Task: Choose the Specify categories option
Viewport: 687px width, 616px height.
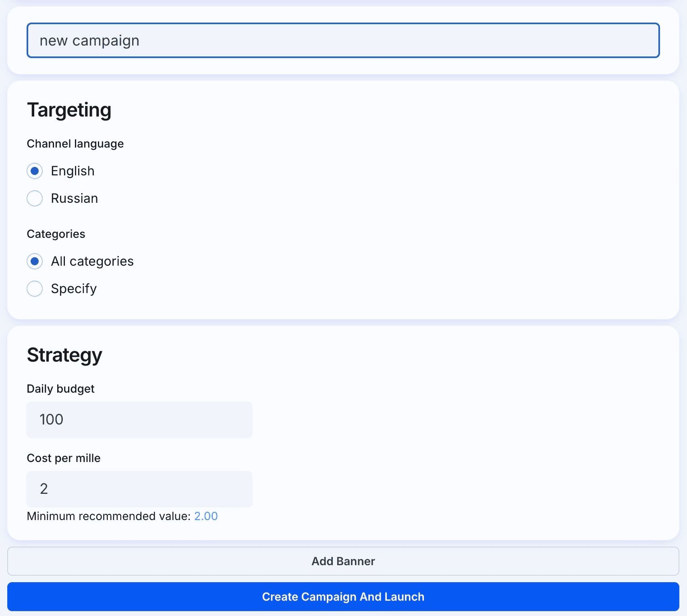Action: [35, 289]
